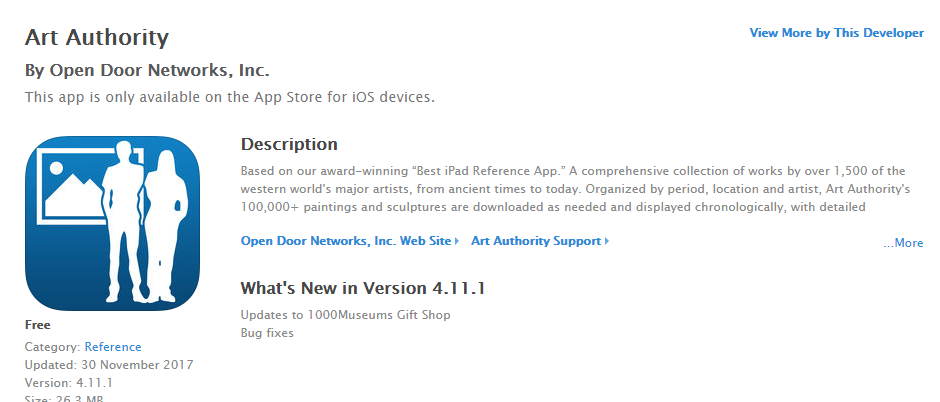Viewport: 940px width, 402px height.
Task: Click the Art Authority app icon
Action: pos(112,223)
